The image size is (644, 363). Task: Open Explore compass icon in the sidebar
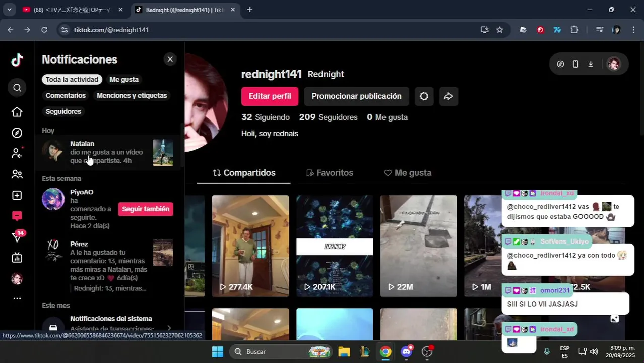pos(17,133)
